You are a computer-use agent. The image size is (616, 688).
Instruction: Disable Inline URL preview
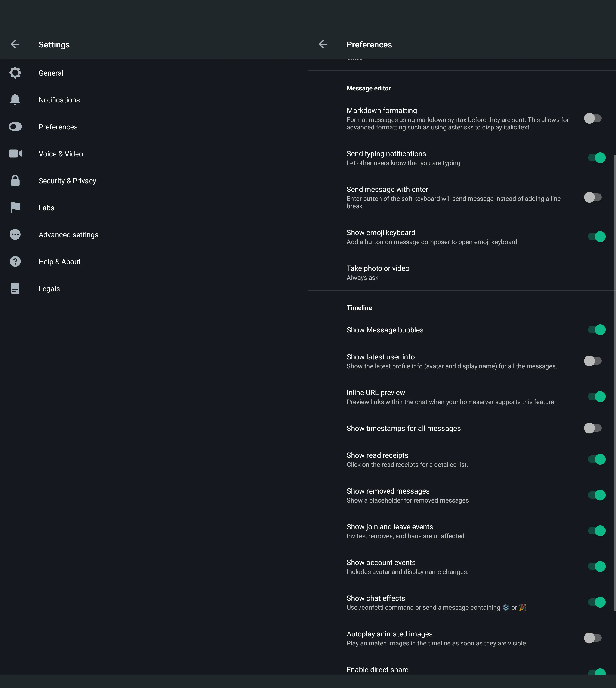pos(597,397)
